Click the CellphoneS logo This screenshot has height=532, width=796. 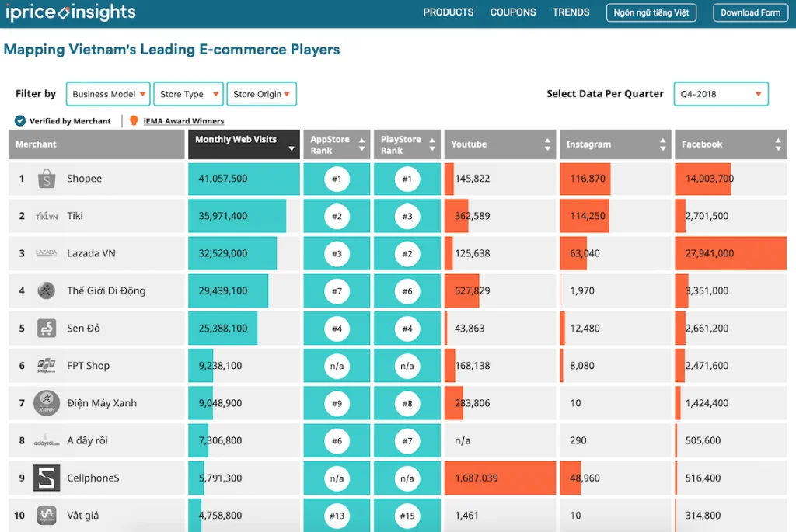47,478
